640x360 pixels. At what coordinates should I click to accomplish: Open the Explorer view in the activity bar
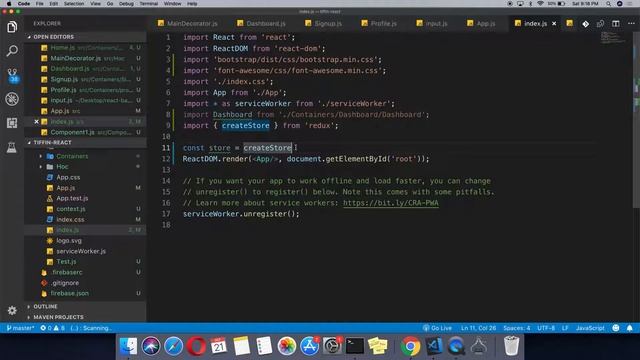click(12, 27)
